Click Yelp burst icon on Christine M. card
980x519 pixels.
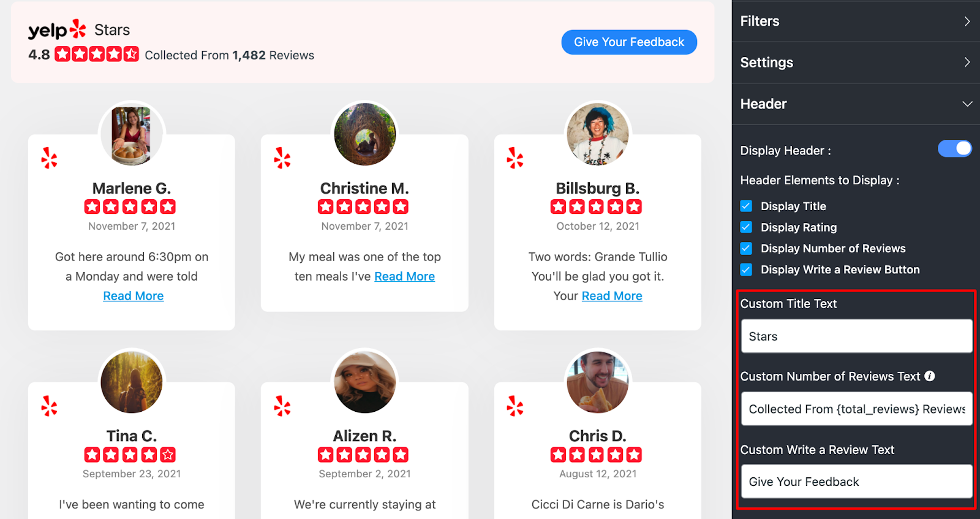click(x=282, y=158)
